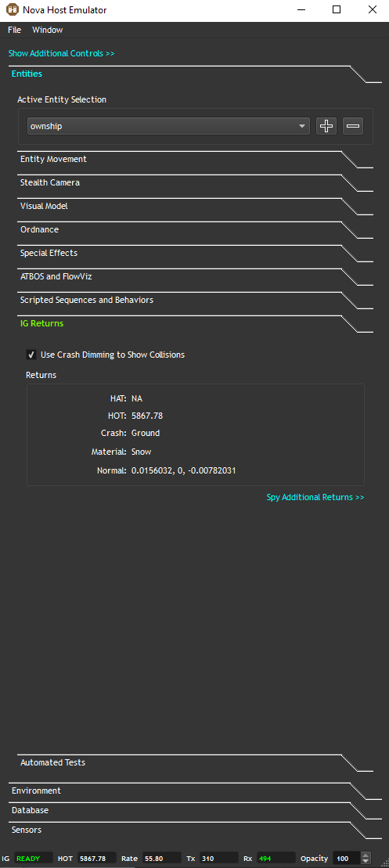Increase Opacity with the up arrow
Image resolution: width=389 pixels, height=868 pixels.
pyautogui.click(x=366, y=855)
